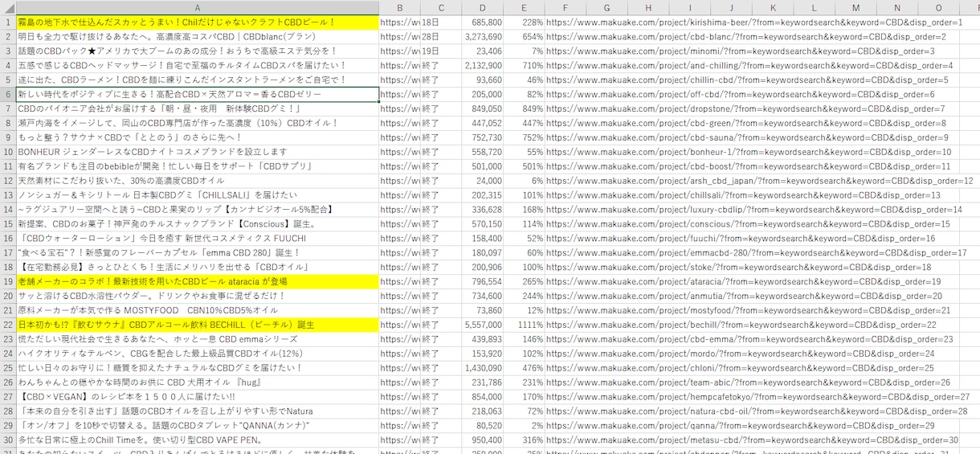The image size is (980, 454).
Task: Click amount cell 205,000 in active row
Action: 482,94
